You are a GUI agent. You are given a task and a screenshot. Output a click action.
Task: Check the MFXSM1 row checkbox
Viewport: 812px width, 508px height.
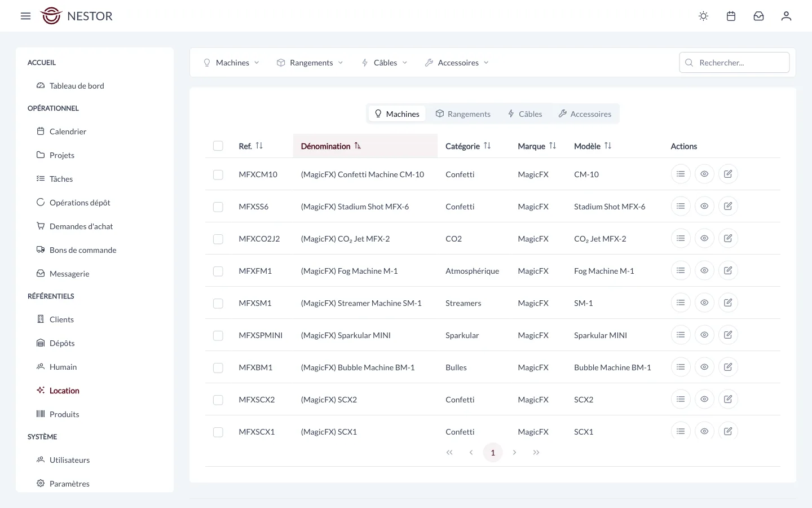click(218, 304)
